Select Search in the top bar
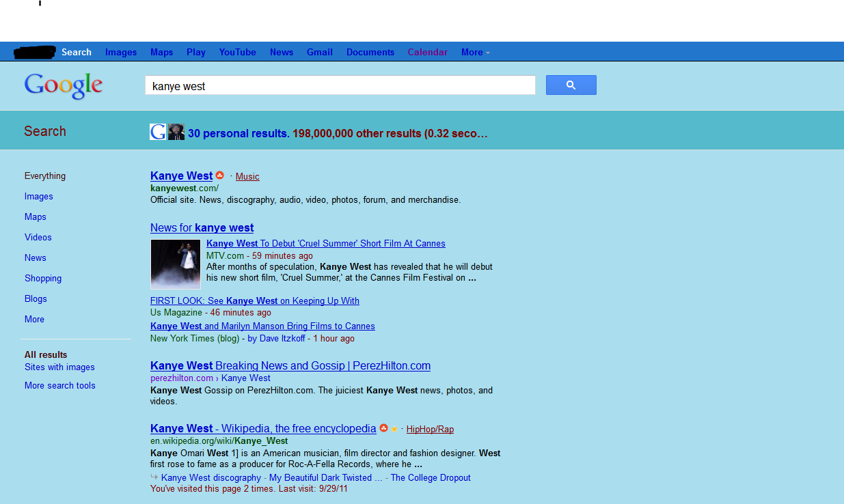 (77, 52)
